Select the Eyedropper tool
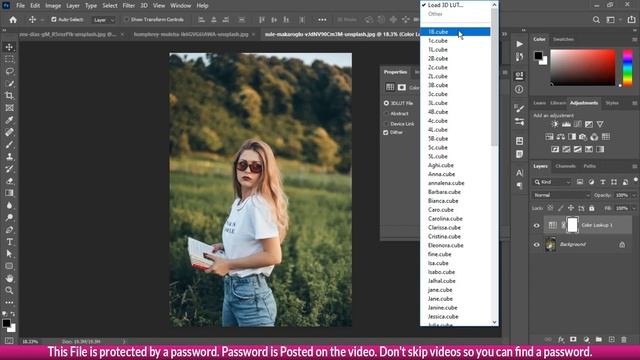Image resolution: width=640 pixels, height=360 pixels. click(9, 120)
